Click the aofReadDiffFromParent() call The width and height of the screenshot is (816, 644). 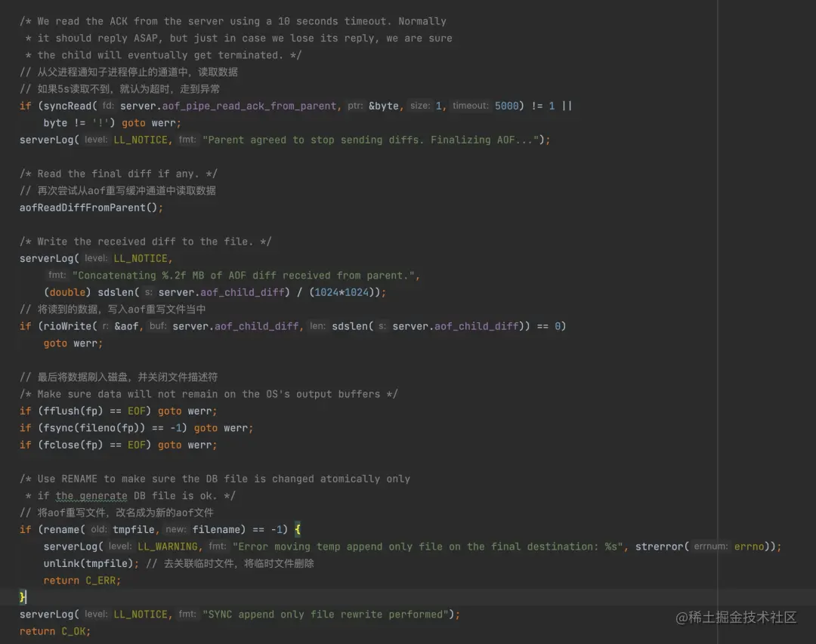[88, 208]
